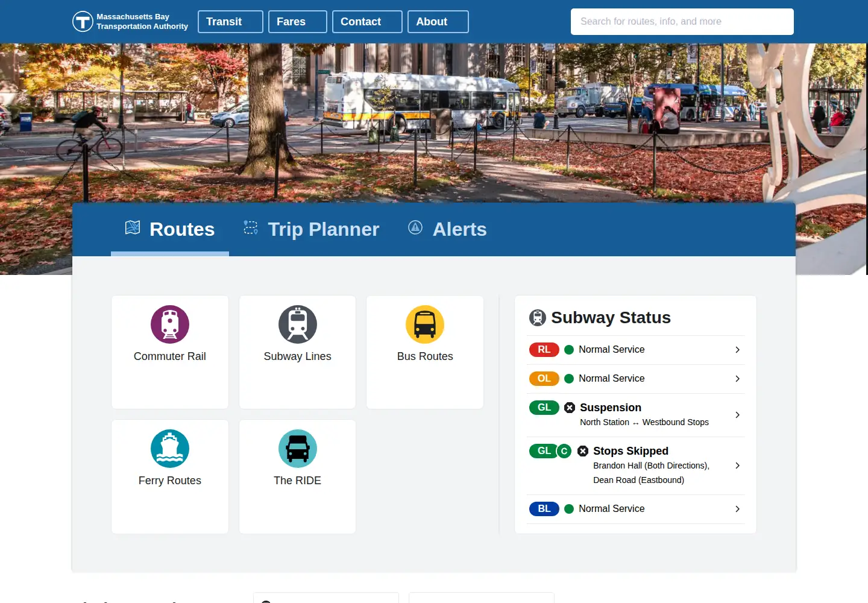Image resolution: width=868 pixels, height=603 pixels.
Task: Open the Ferry Routes boat icon
Action: point(170,449)
